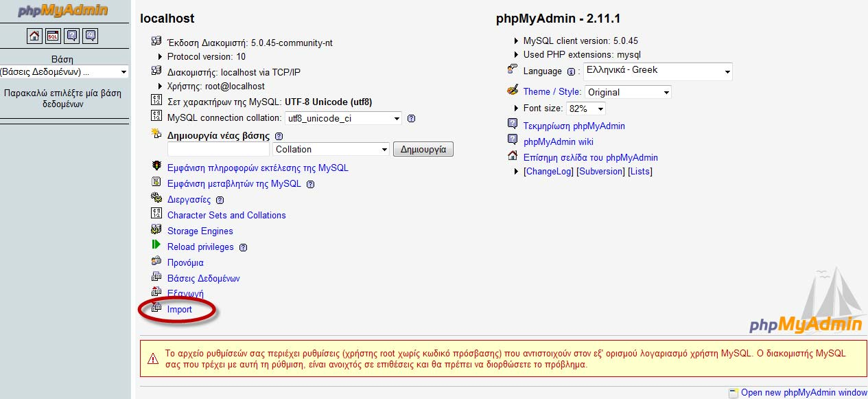The height and width of the screenshot is (399, 868).
Task: Open the MySQL documentation icon in the sidebar
Action: 90,36
